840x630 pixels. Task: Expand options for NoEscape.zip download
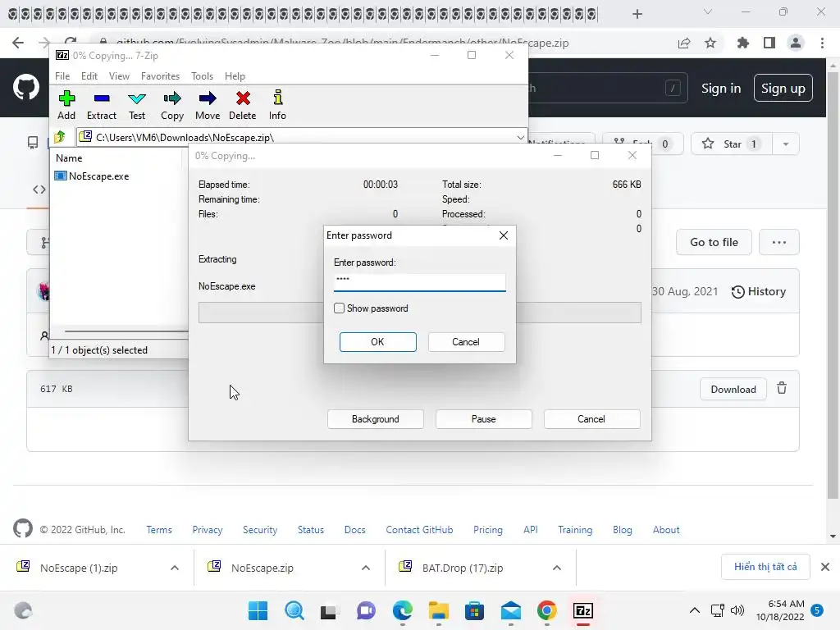(365, 568)
